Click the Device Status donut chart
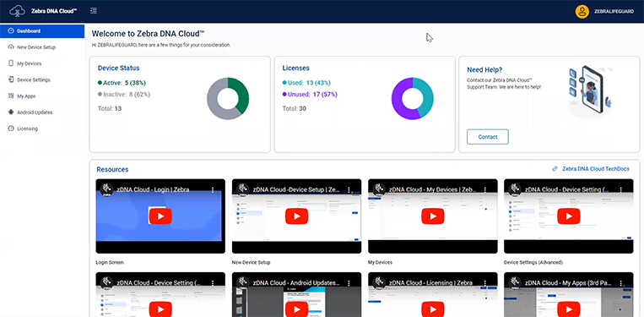The image size is (644, 317). pos(228,99)
